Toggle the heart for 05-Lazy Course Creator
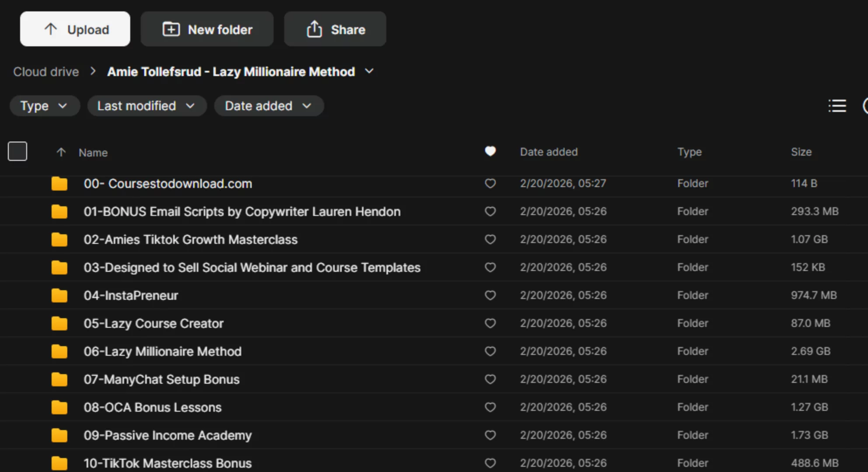The image size is (868, 472). pos(490,323)
